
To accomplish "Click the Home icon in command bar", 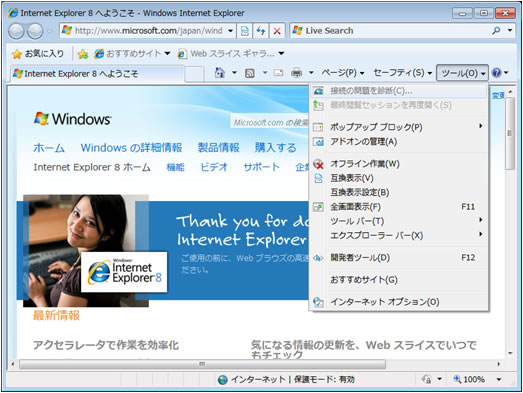I will (219, 73).
